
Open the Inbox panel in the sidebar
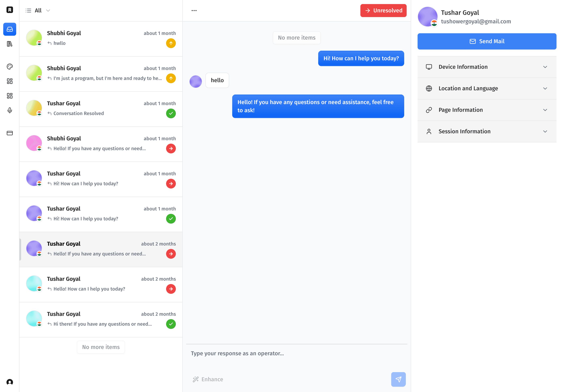(10, 29)
